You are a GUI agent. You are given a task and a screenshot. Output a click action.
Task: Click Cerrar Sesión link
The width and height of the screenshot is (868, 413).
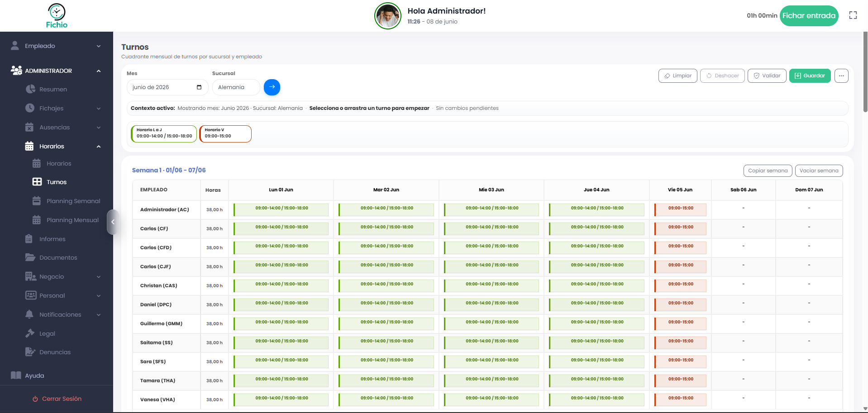click(x=57, y=399)
